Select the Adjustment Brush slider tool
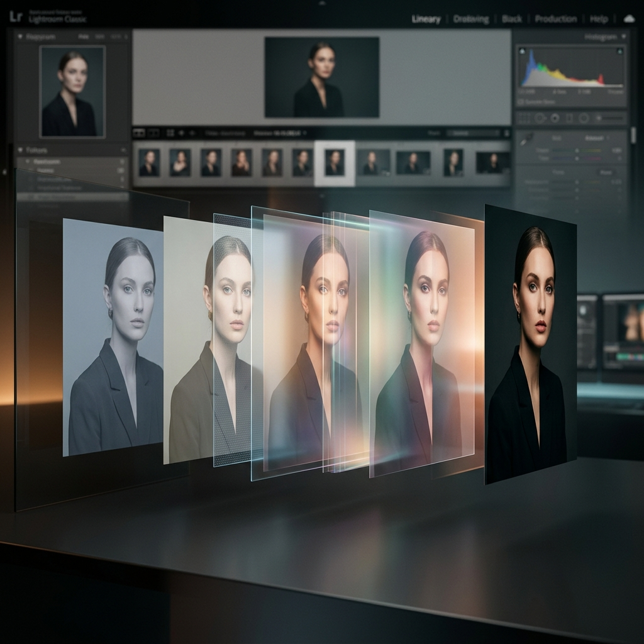Viewport: 644px width, 644px height. click(x=609, y=118)
